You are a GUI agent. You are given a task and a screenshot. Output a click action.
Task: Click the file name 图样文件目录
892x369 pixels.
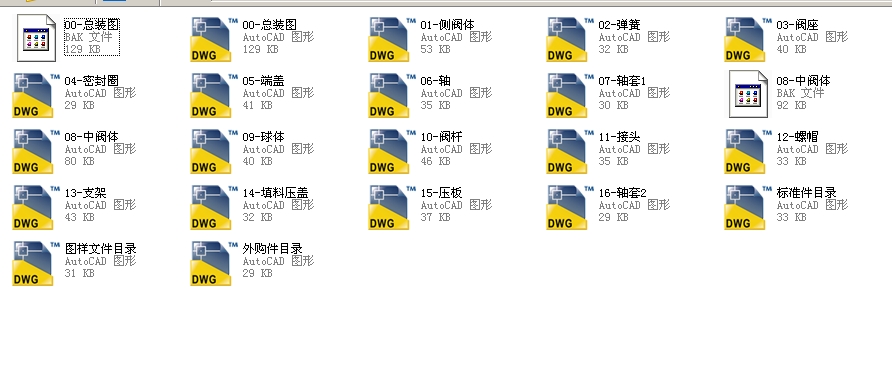[100, 249]
